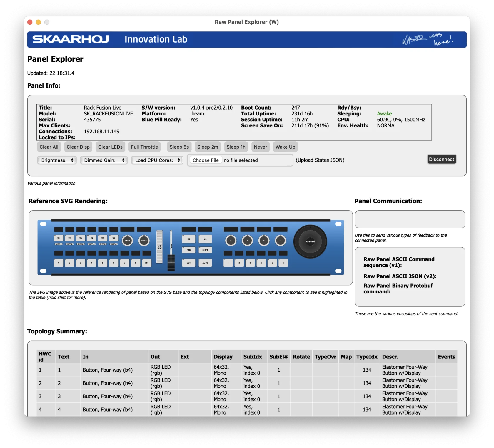Click the MP button component
This screenshot has height=448, width=494.
point(146,263)
